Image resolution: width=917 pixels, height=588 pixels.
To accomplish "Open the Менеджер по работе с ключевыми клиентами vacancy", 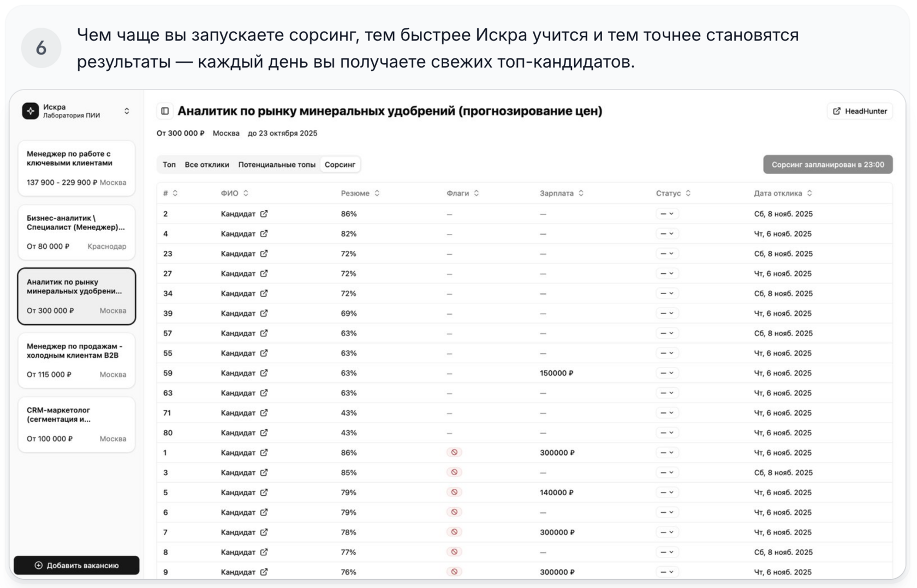I will (x=76, y=168).
